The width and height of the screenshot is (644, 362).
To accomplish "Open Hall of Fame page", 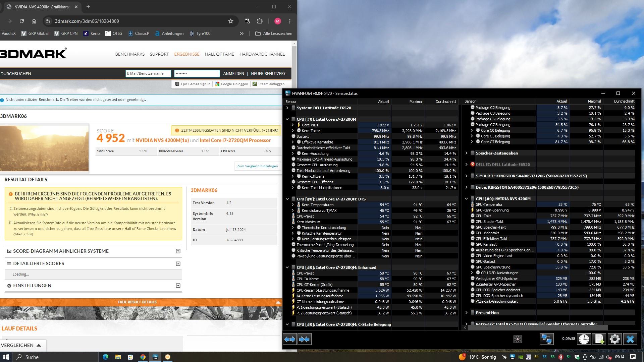I will (x=219, y=54).
